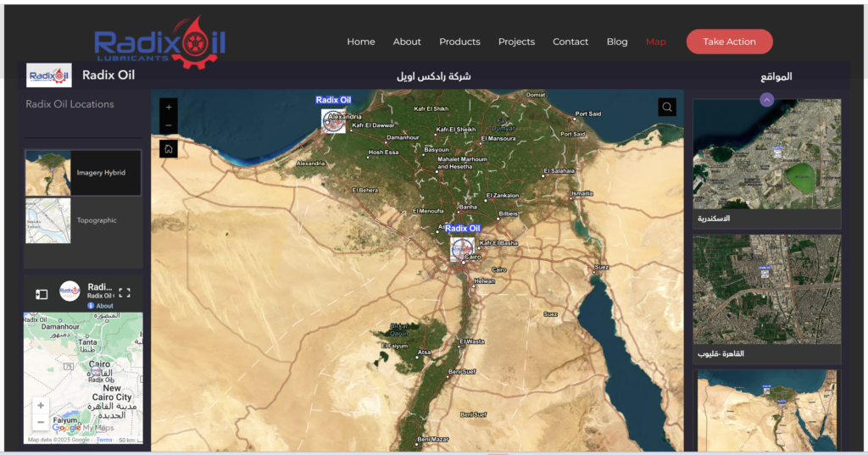Open the القاهرة -قليوب location card
The width and height of the screenshot is (868, 455).
pos(766,299)
